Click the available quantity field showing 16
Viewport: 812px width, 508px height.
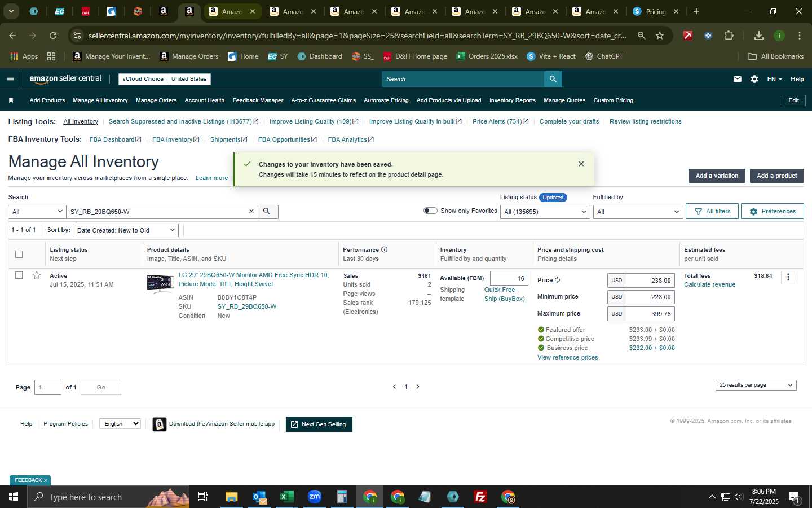pyautogui.click(x=509, y=278)
